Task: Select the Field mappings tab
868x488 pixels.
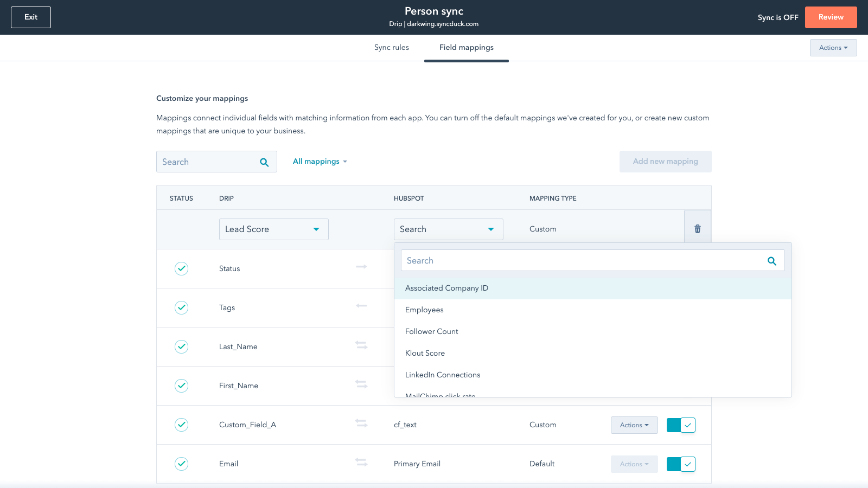Action: (x=466, y=48)
